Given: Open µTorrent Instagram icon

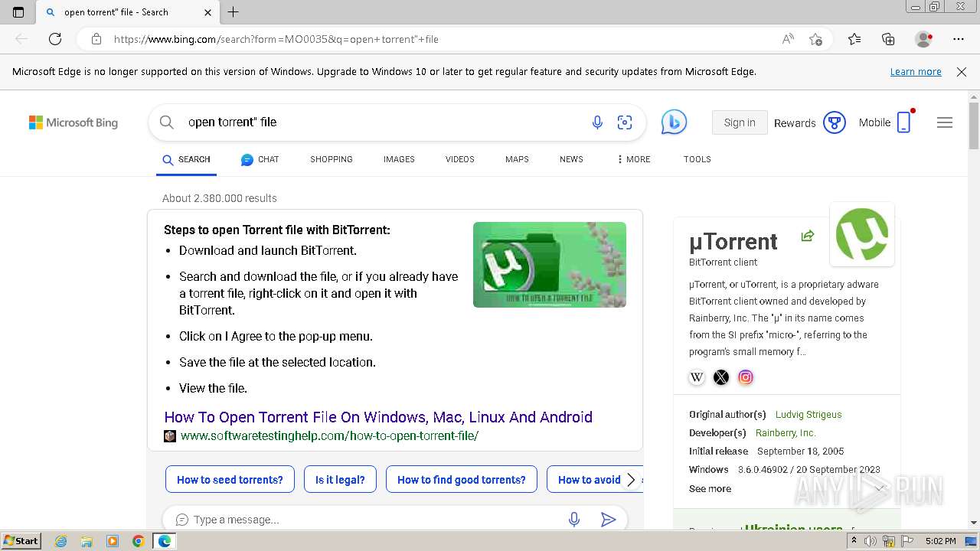Looking at the screenshot, I should [x=746, y=377].
